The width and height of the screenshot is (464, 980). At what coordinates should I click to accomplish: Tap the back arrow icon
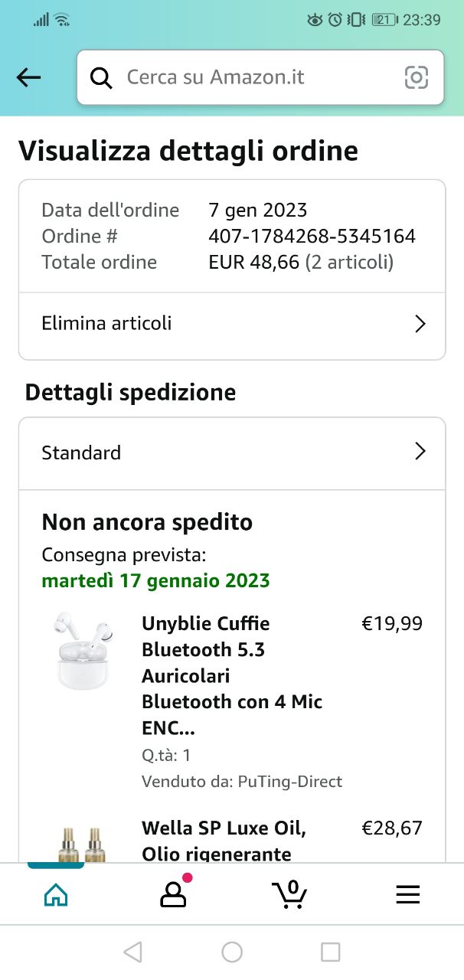tap(29, 77)
